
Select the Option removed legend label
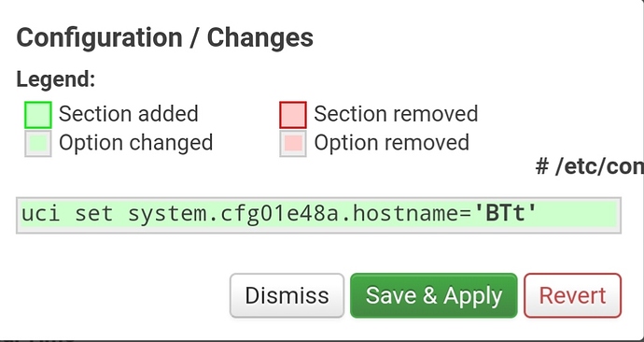(391, 143)
